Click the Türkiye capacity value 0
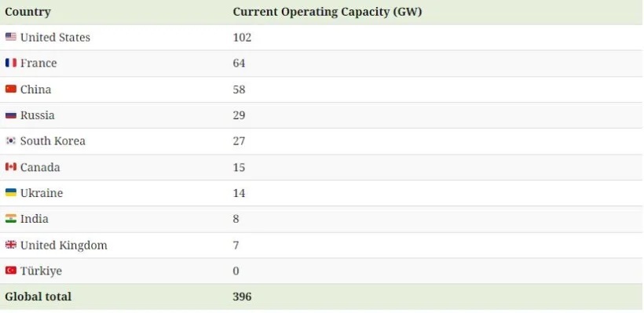The height and width of the screenshot is (313, 644). click(x=236, y=271)
